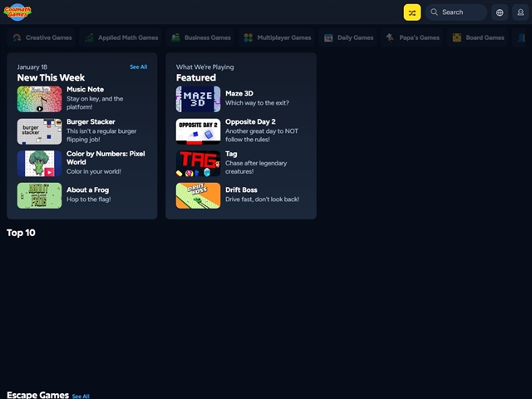Screen dimensions: 532x399
Task: Open the user account profile icon
Action: click(520, 12)
